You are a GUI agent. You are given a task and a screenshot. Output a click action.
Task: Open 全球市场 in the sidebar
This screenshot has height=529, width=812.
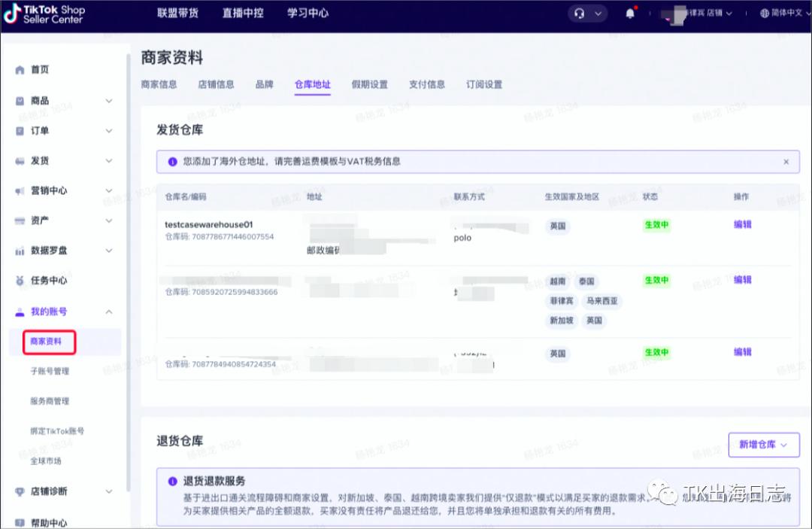[x=46, y=461]
